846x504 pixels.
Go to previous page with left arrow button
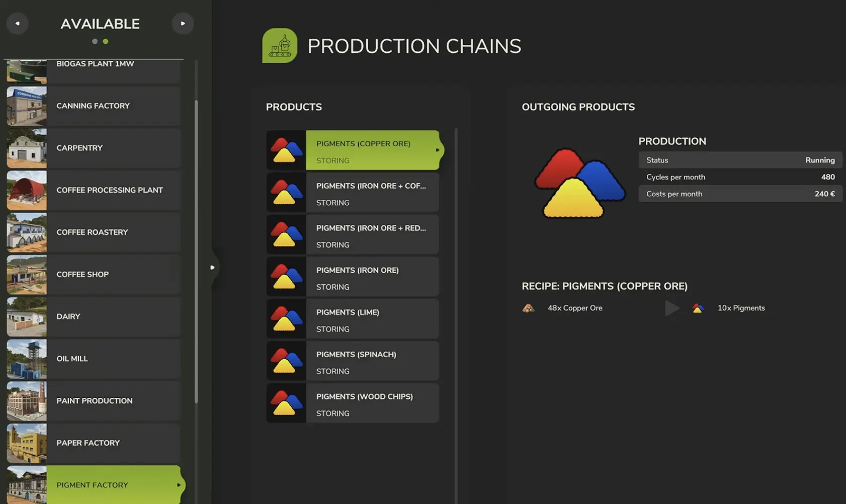[17, 23]
